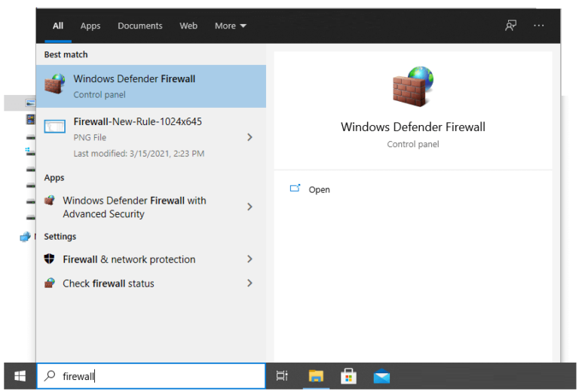Open the three-dot options menu

(539, 26)
